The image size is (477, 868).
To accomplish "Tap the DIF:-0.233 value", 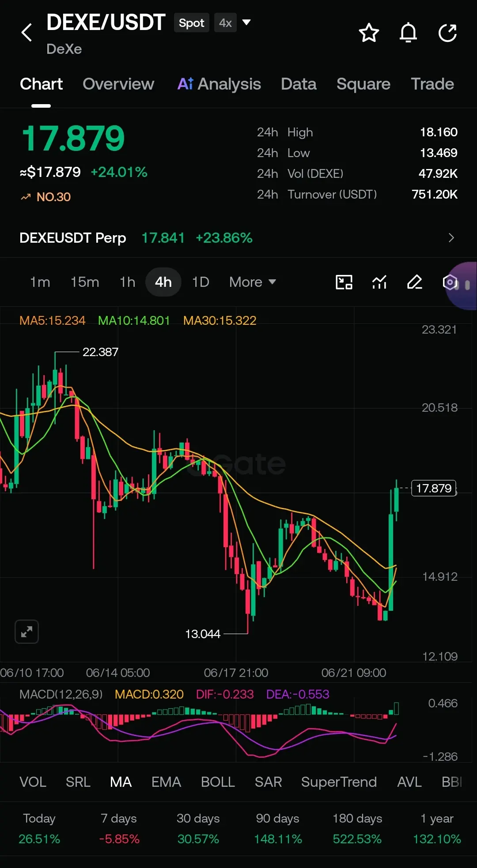I will click(x=225, y=694).
